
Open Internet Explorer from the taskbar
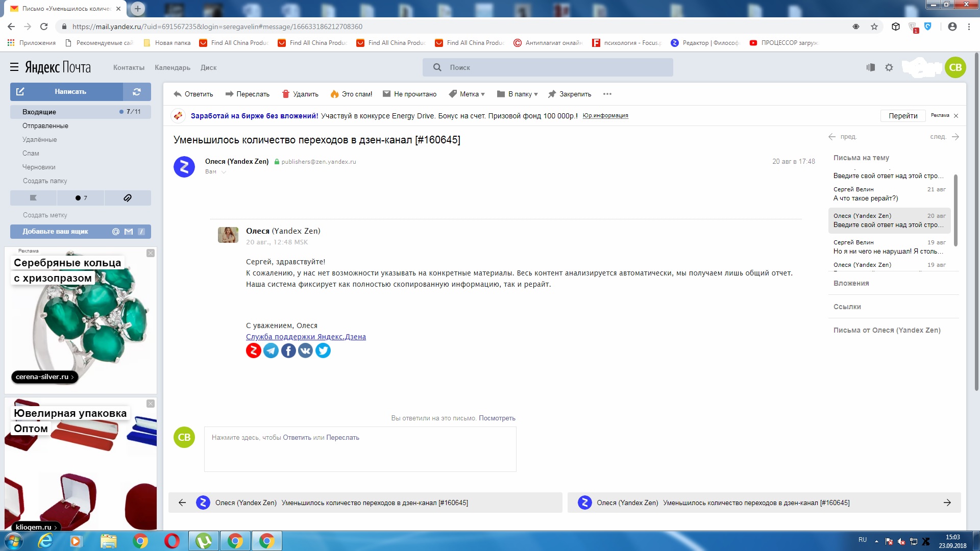(x=45, y=541)
